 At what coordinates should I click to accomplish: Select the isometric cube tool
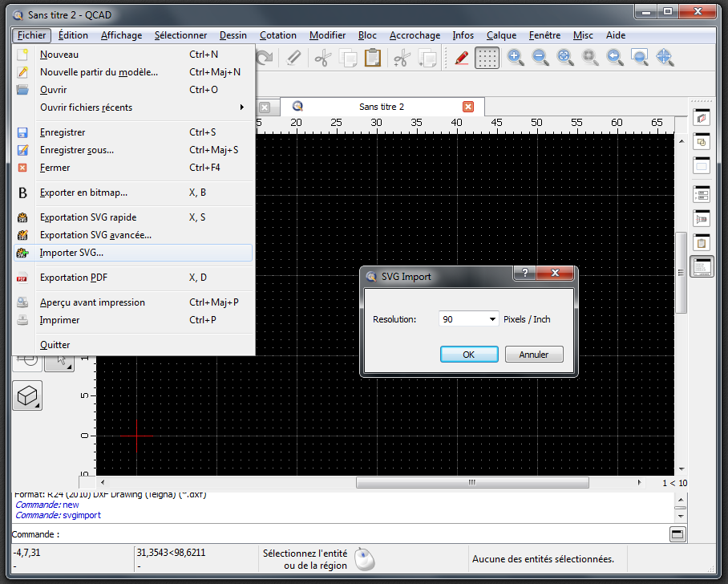(28, 395)
